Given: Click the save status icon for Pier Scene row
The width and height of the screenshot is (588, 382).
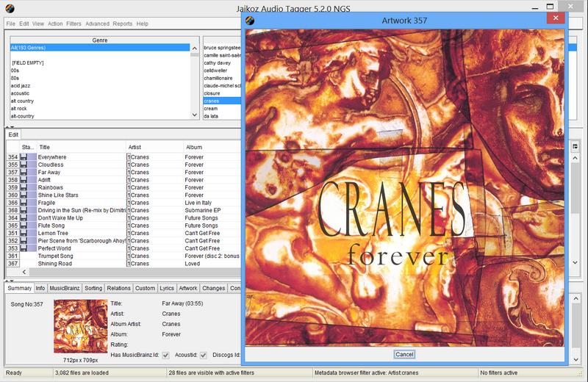Looking at the screenshot, I should coord(24,241).
